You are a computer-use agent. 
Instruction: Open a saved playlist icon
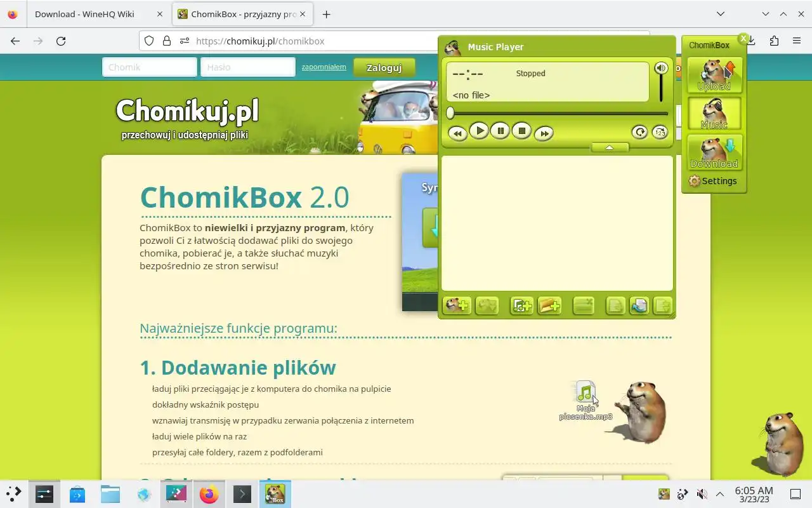click(x=639, y=305)
